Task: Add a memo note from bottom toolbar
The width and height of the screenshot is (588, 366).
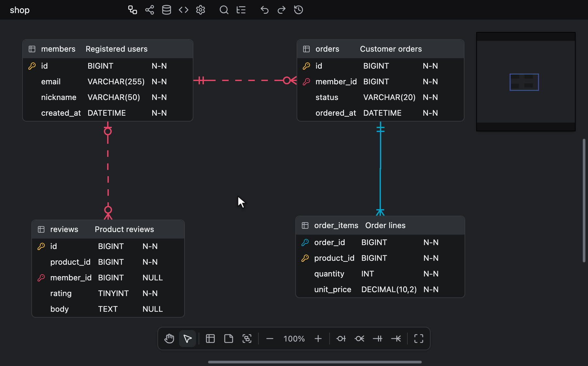Action: click(229, 339)
